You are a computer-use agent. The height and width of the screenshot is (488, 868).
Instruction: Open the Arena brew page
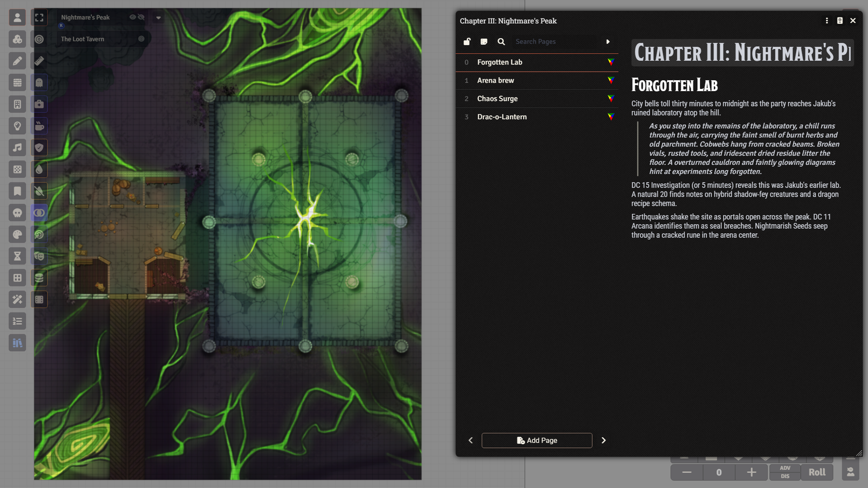pos(537,80)
